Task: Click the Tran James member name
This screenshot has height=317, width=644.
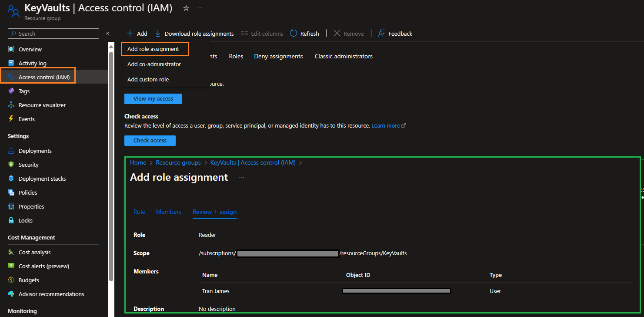Action: pos(216,291)
